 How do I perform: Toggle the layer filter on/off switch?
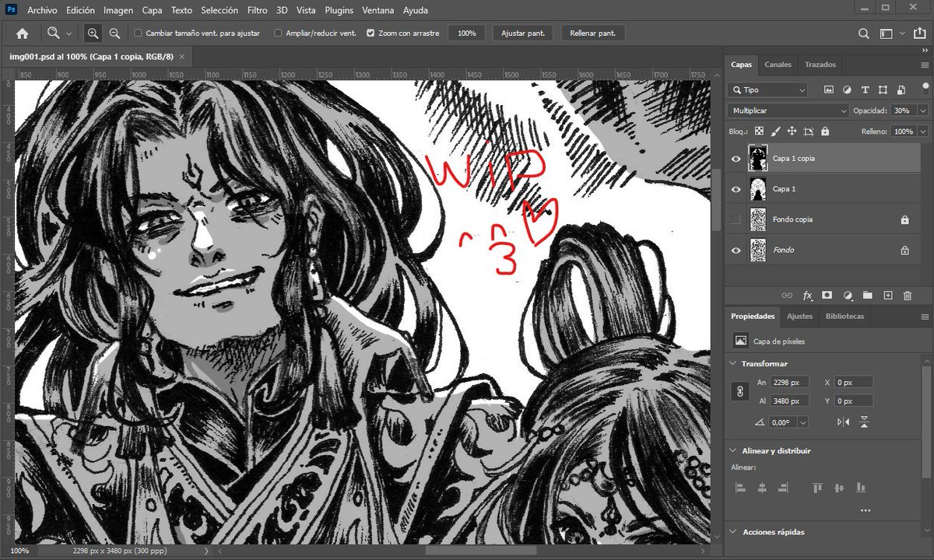(x=925, y=88)
